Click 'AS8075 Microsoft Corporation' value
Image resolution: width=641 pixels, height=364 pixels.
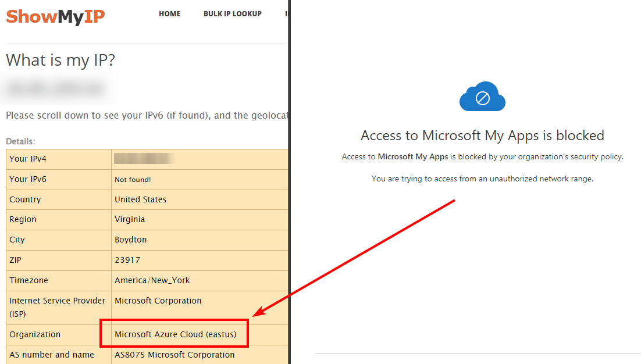point(175,355)
